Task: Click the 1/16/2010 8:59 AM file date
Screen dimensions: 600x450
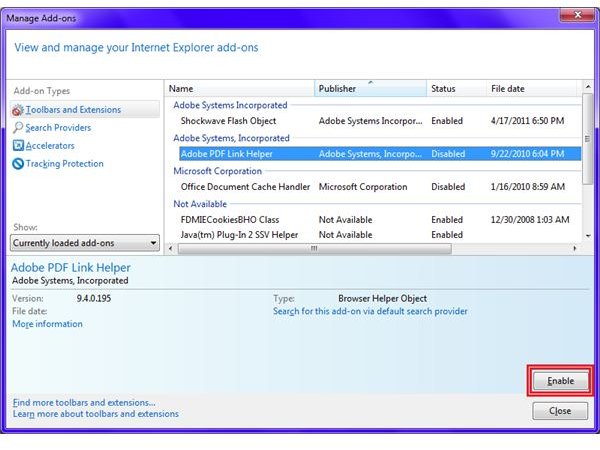Action: tap(528, 187)
